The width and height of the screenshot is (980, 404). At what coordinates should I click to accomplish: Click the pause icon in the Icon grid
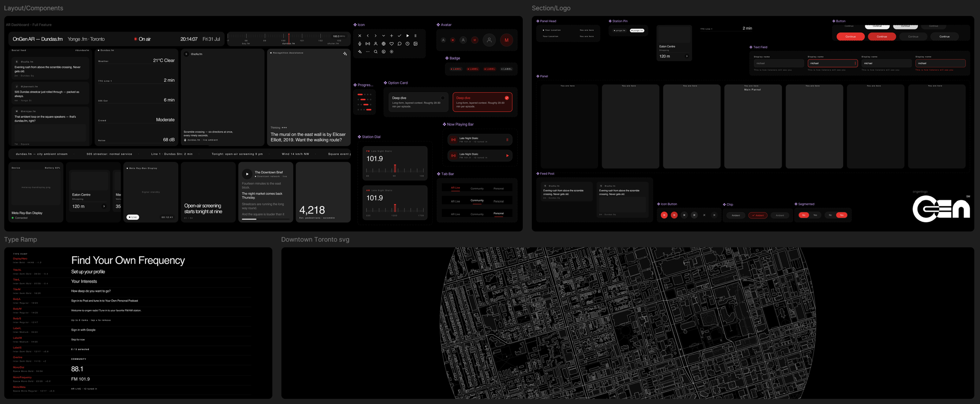pyautogui.click(x=415, y=36)
